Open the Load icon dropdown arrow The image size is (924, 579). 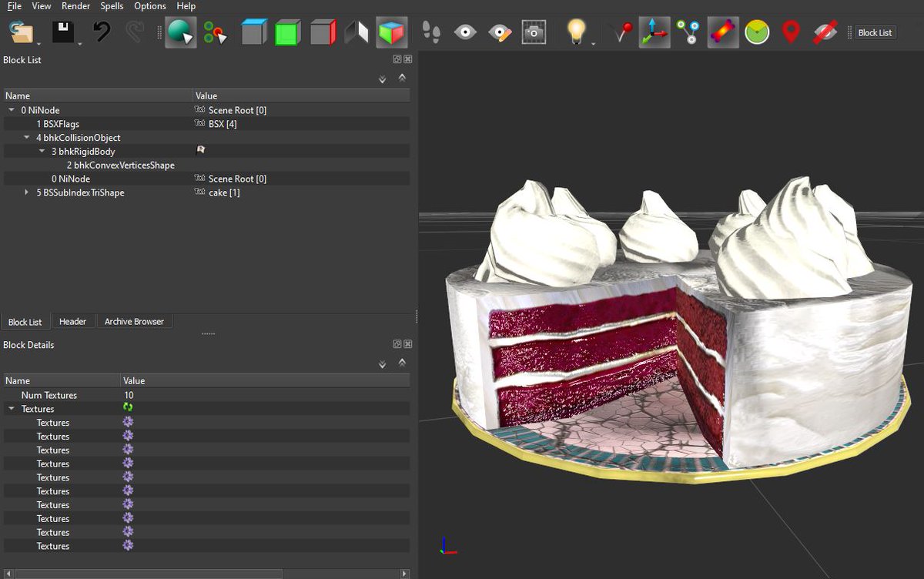pos(38,43)
